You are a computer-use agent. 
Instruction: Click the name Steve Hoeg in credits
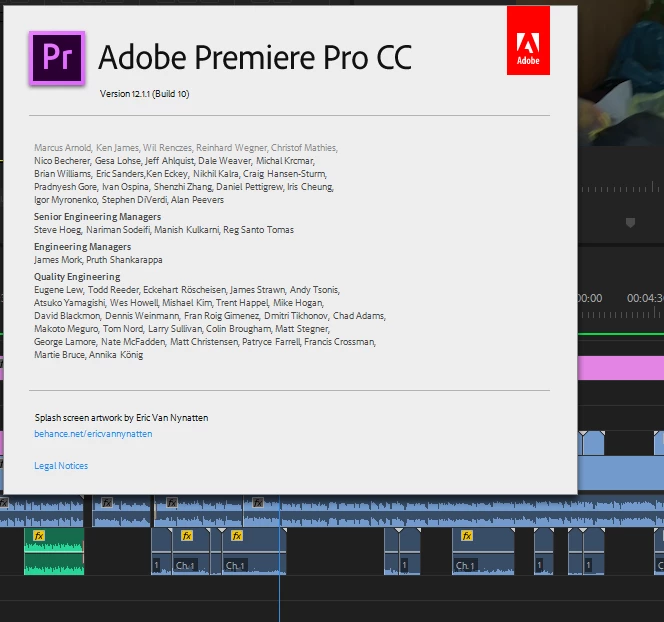(58, 230)
